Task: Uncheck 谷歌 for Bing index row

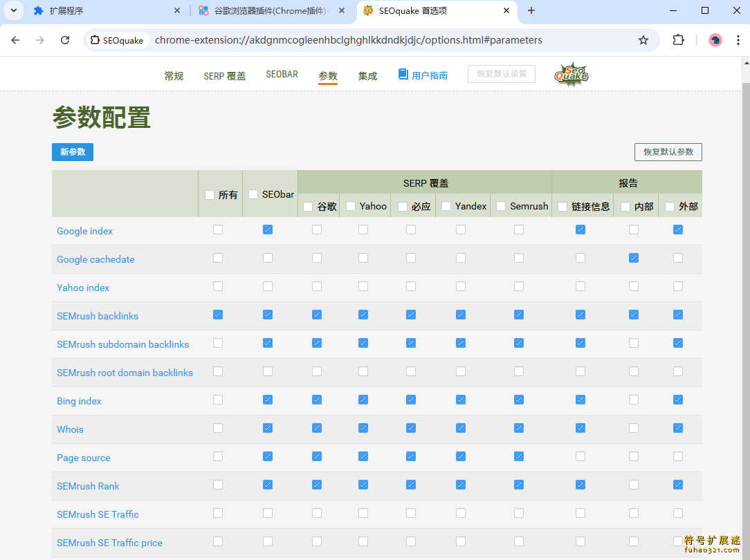Action: [317, 400]
